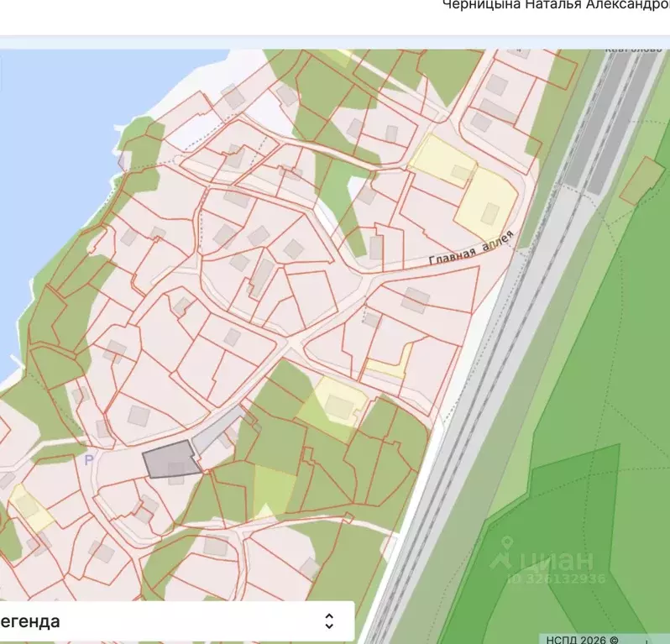The width and height of the screenshot is (670, 644).
Task: Click the Главная аллея street label
Action: [471, 249]
